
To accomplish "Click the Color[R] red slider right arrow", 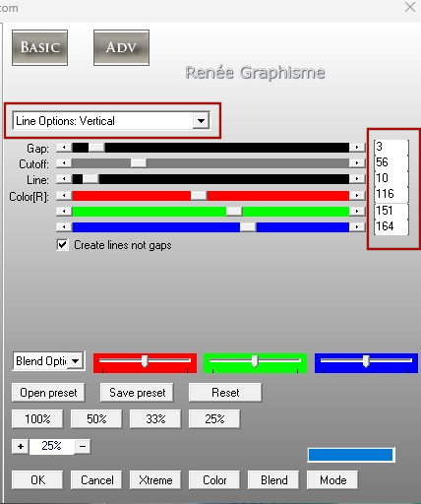I will (x=357, y=196).
